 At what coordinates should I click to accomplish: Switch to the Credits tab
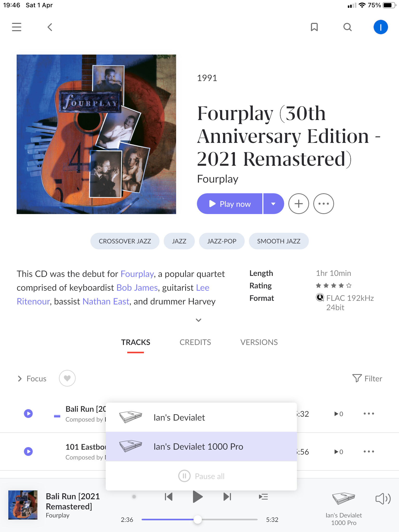tap(195, 342)
